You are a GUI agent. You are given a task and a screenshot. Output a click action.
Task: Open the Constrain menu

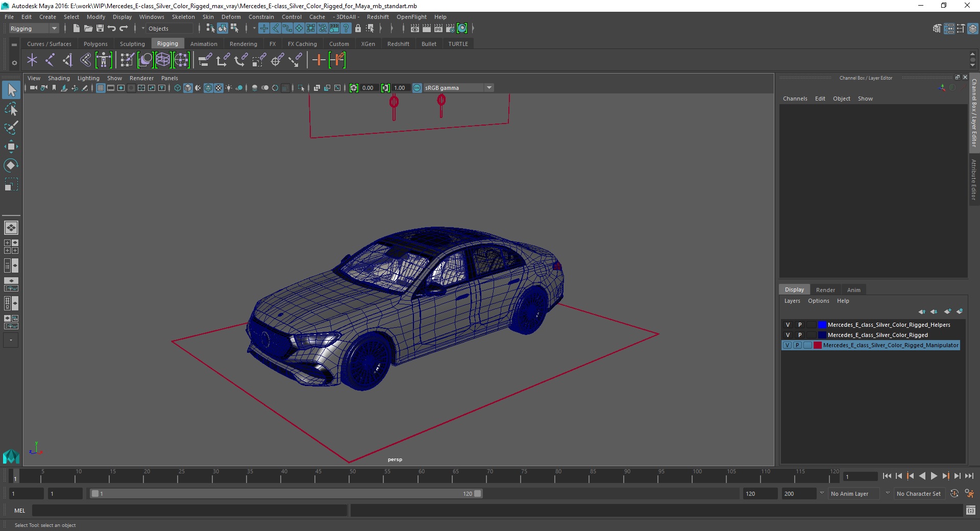[261, 17]
